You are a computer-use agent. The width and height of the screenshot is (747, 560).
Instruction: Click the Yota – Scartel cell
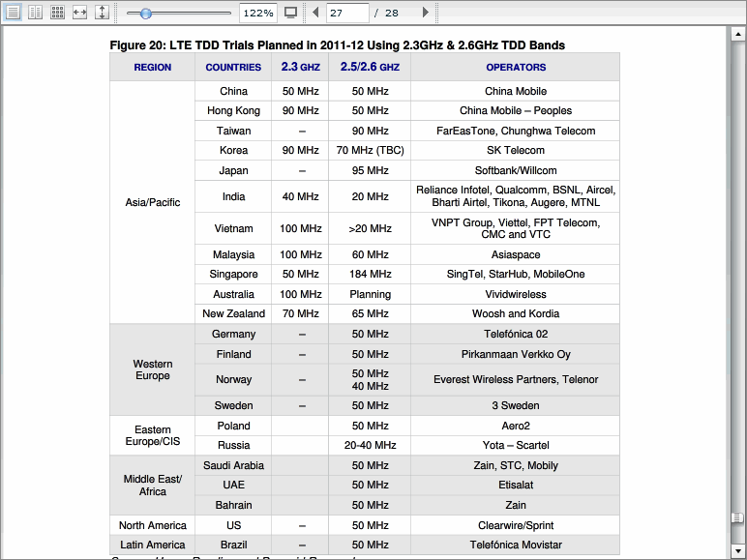coord(516,445)
